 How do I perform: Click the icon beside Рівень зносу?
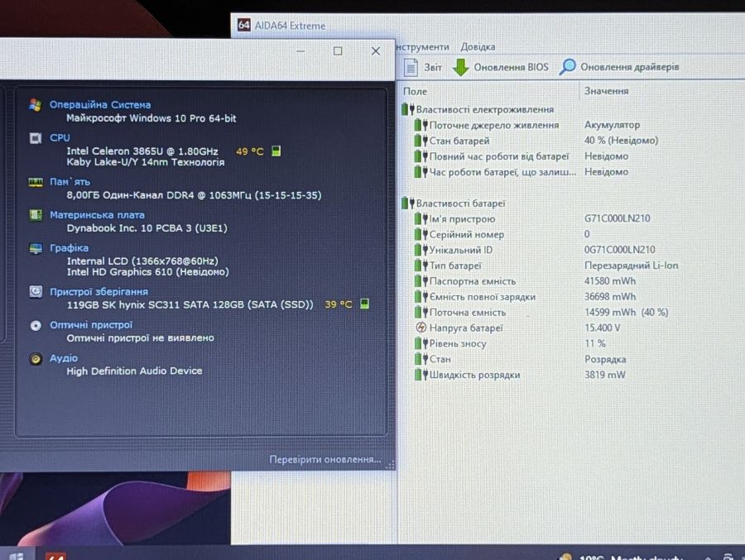tap(421, 343)
